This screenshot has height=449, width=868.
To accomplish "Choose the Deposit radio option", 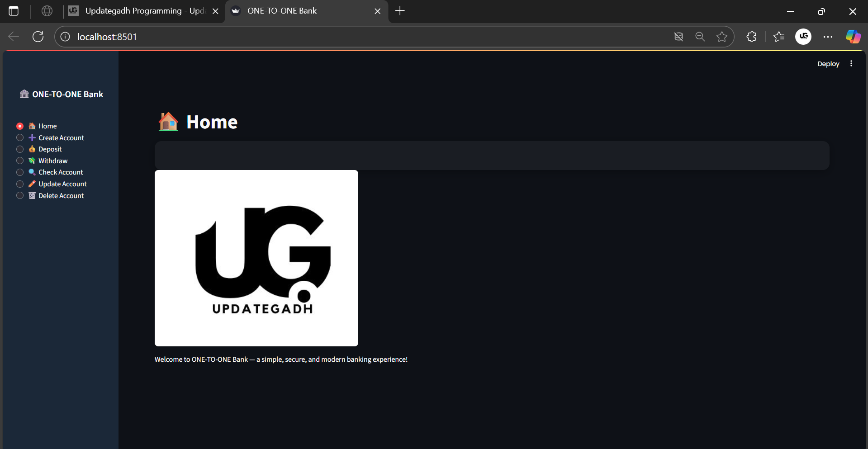I will [20, 149].
